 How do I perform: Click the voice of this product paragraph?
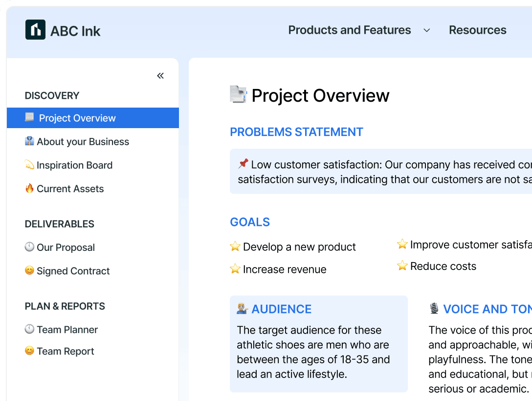pos(480,359)
